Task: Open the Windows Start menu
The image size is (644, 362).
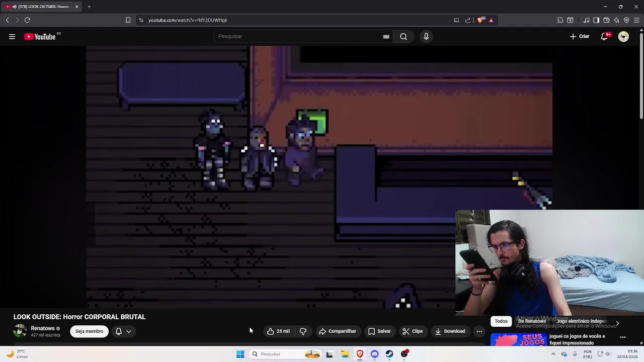Action: pyautogui.click(x=240, y=354)
